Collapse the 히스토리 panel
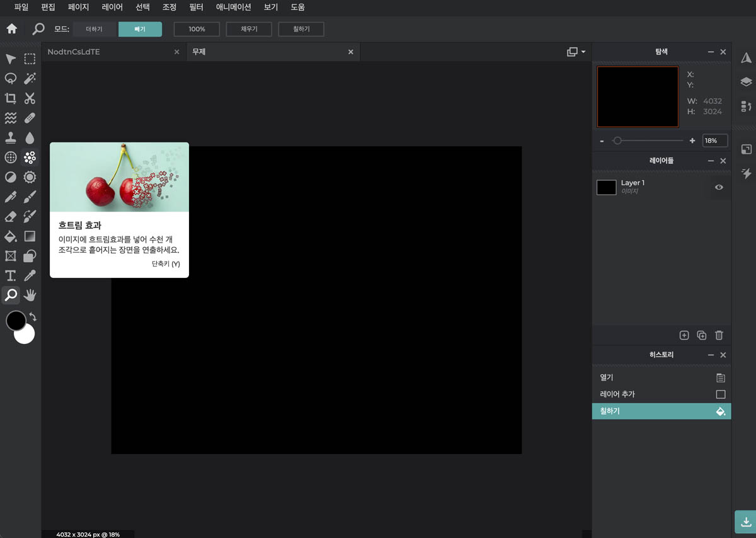This screenshot has height=538, width=756. pyautogui.click(x=711, y=355)
